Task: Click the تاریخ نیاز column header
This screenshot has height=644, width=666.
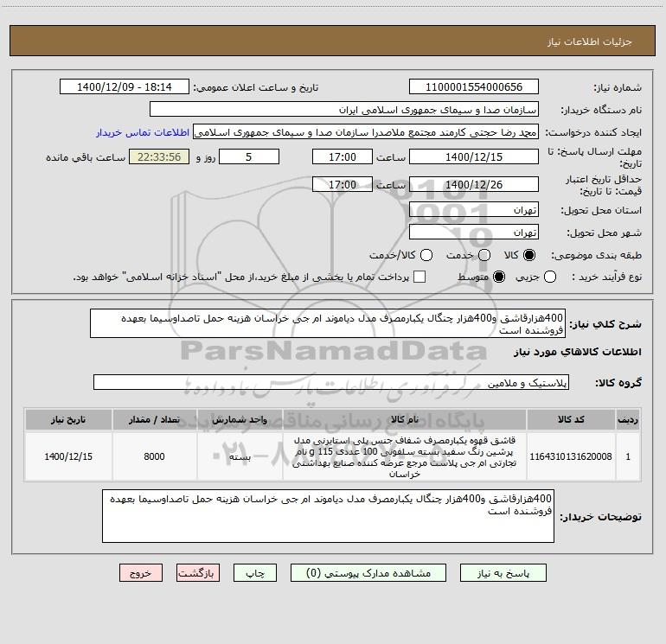Action: (68, 420)
